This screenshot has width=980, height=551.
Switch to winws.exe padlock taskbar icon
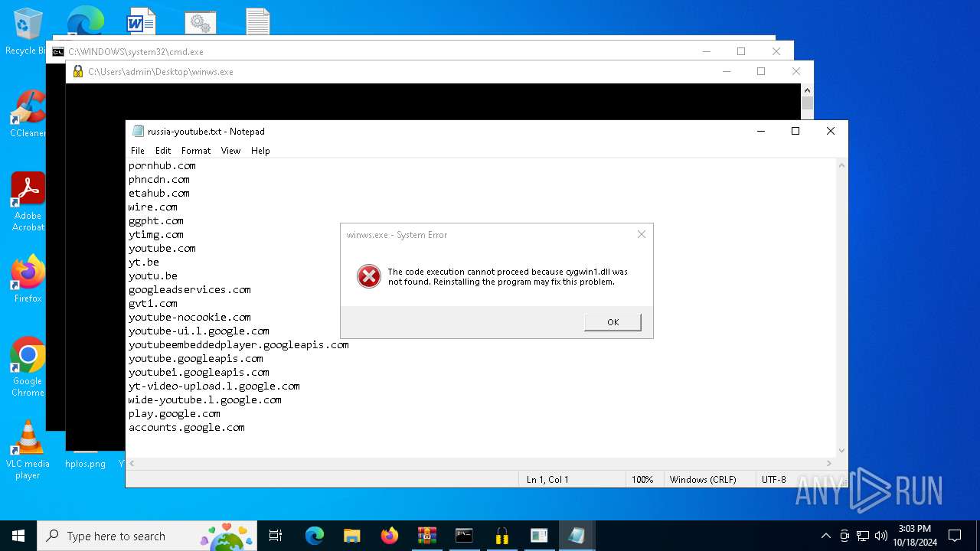(x=501, y=536)
